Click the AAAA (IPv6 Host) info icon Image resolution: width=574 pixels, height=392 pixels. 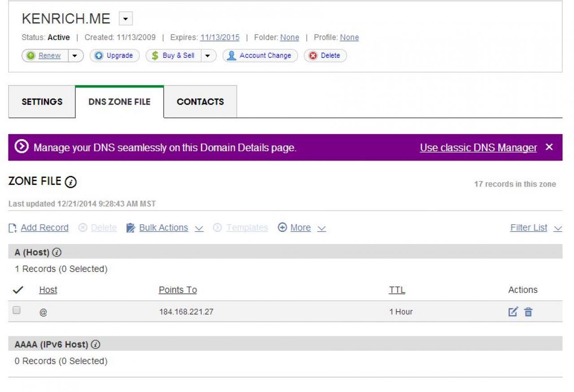click(95, 344)
